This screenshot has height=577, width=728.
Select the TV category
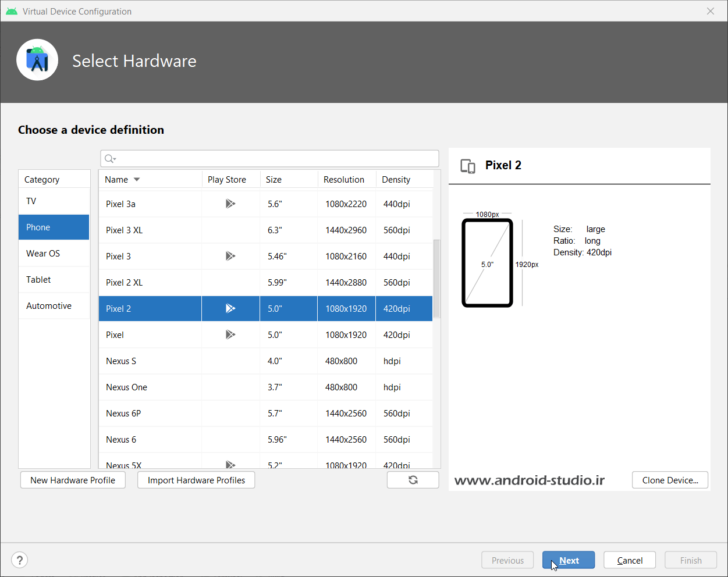54,201
